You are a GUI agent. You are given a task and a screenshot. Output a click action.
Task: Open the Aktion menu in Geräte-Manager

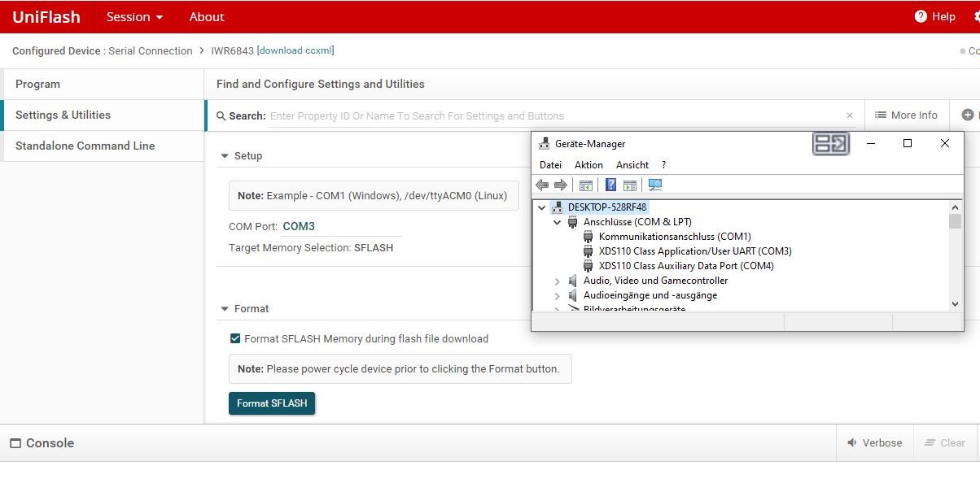point(588,165)
